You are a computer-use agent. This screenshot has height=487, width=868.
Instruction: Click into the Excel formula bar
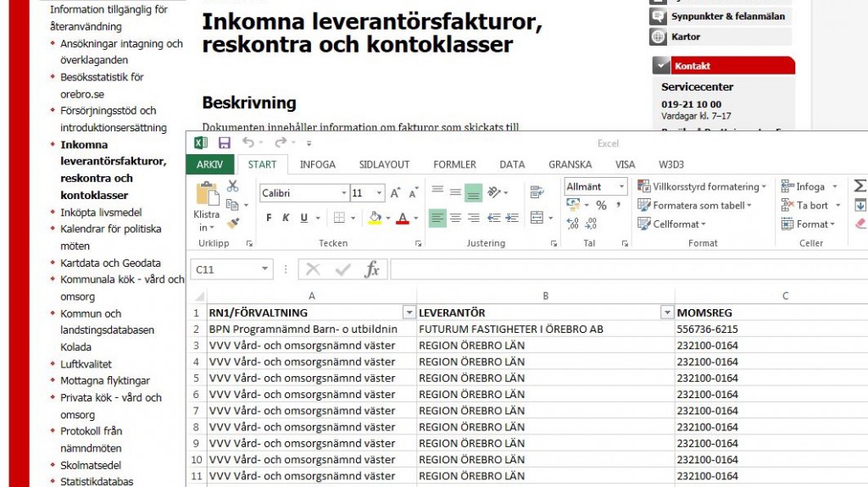pos(629,269)
